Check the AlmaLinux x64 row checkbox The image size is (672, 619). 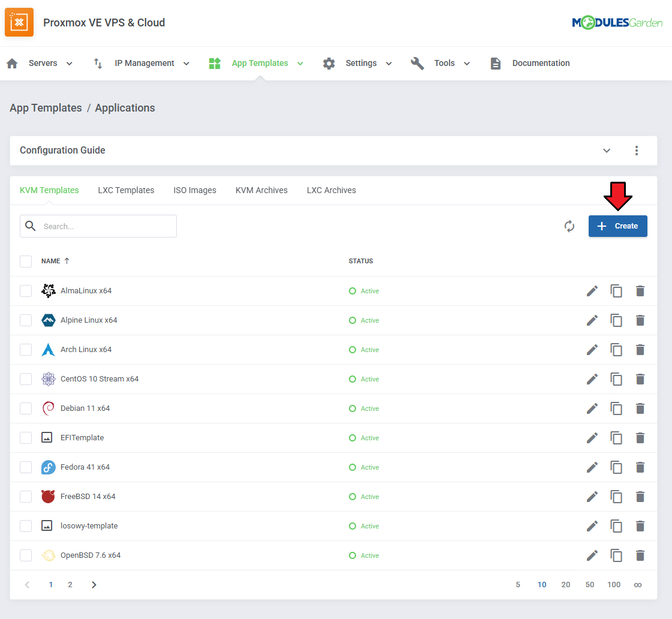(26, 291)
